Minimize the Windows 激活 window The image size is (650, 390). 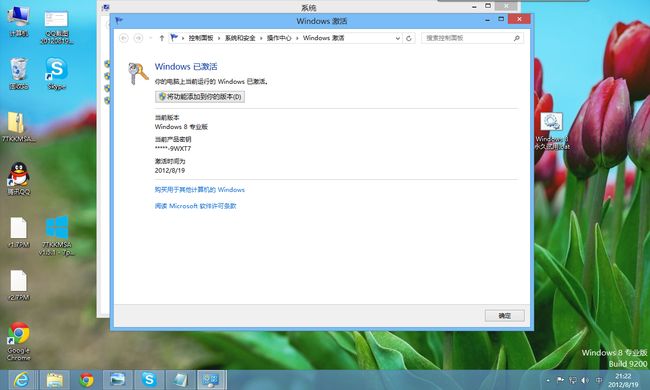[x=488, y=19]
